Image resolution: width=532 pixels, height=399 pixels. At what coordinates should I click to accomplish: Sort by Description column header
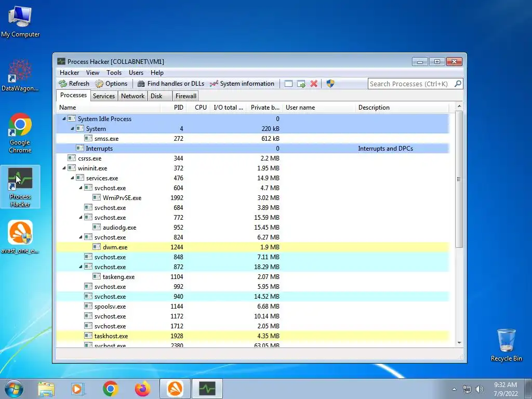(402, 108)
